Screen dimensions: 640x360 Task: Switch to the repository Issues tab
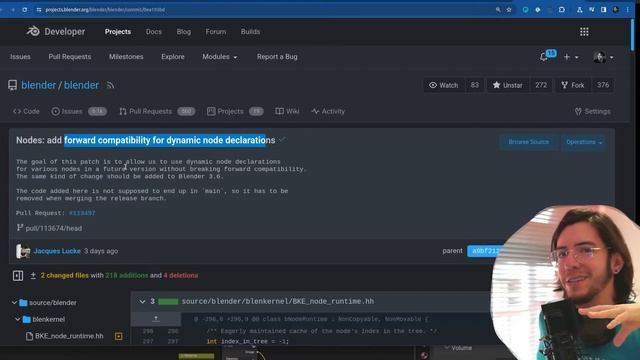[x=79, y=111]
